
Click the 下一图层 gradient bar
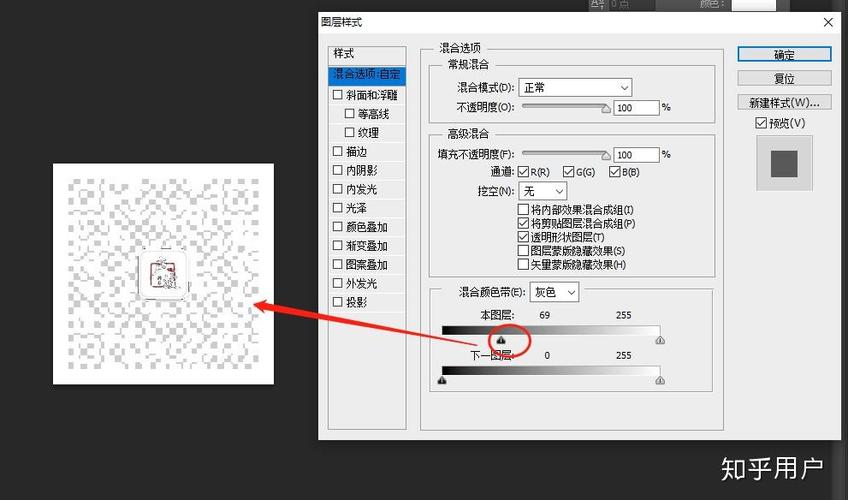coord(551,371)
